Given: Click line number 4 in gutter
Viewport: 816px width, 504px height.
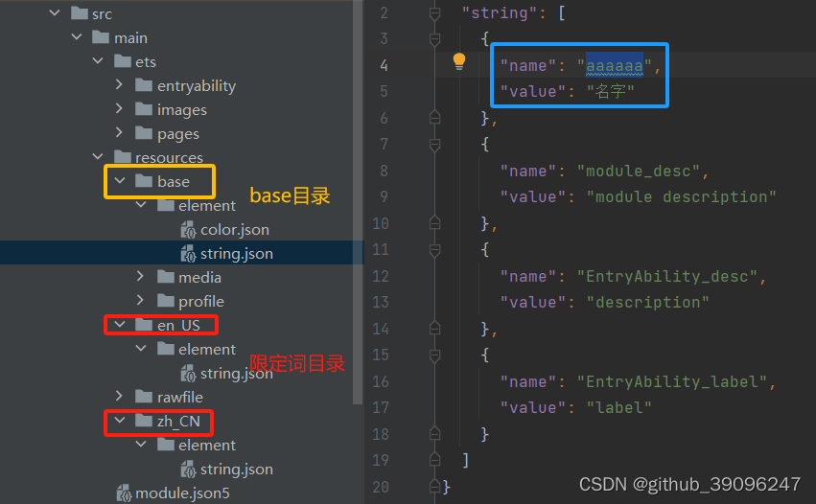Looking at the screenshot, I should (384, 65).
